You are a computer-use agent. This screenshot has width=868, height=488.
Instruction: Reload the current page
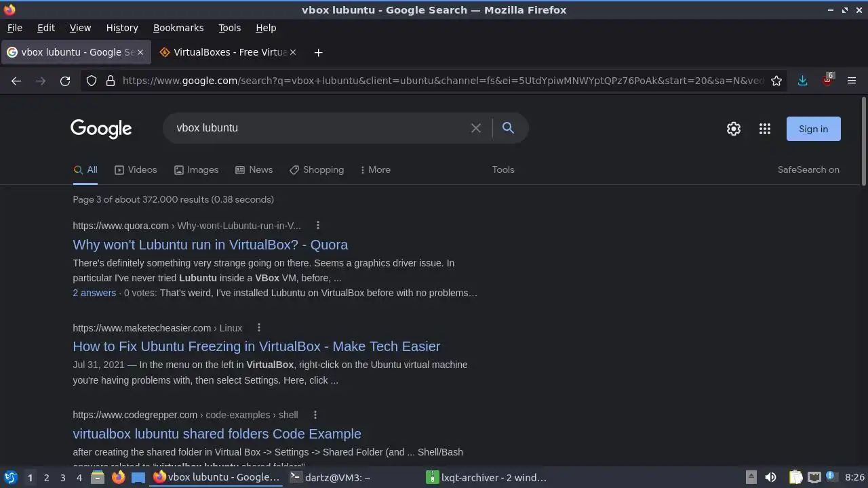tap(65, 81)
